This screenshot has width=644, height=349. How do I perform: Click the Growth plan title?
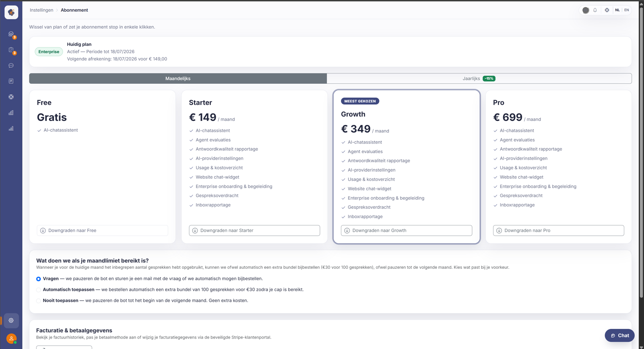tap(353, 114)
